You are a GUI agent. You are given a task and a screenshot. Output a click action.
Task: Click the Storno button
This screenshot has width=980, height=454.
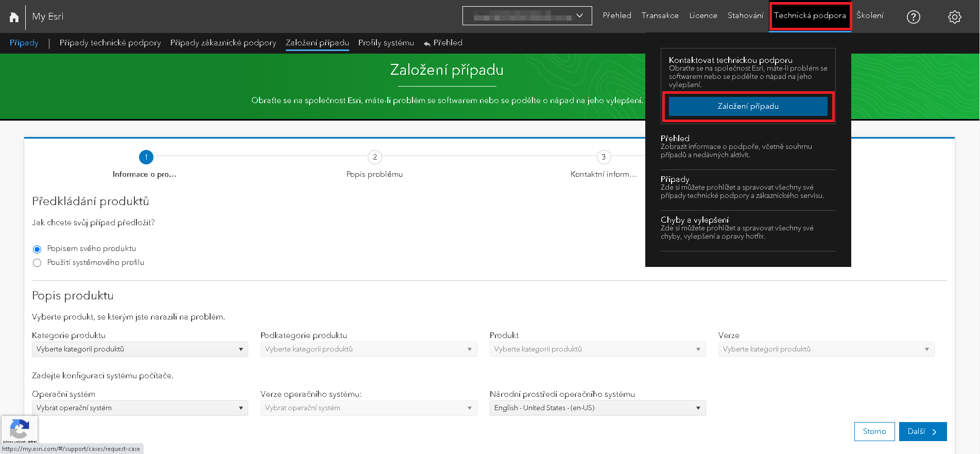tap(874, 432)
